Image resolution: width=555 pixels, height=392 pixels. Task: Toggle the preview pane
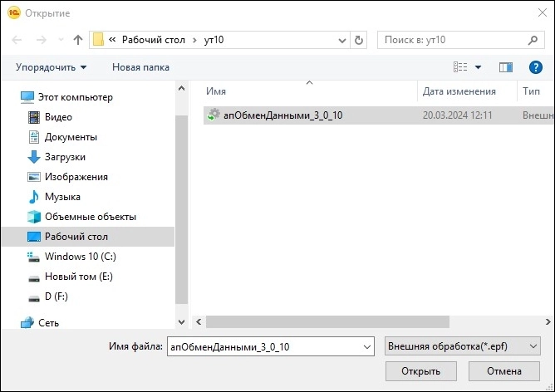(506, 67)
